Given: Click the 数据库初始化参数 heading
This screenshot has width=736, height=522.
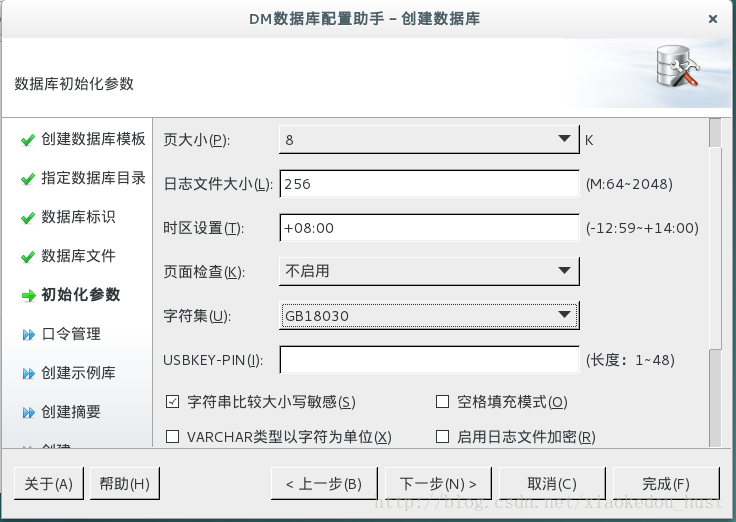Looking at the screenshot, I should (x=74, y=84).
